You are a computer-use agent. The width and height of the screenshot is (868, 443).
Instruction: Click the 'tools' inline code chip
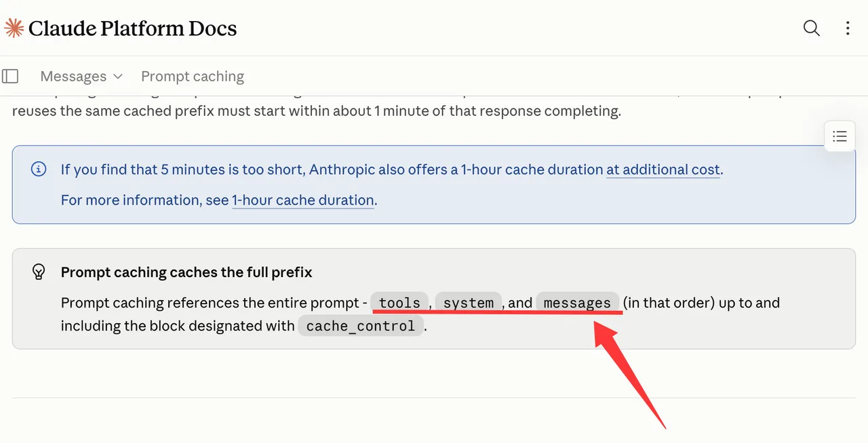[x=400, y=303]
